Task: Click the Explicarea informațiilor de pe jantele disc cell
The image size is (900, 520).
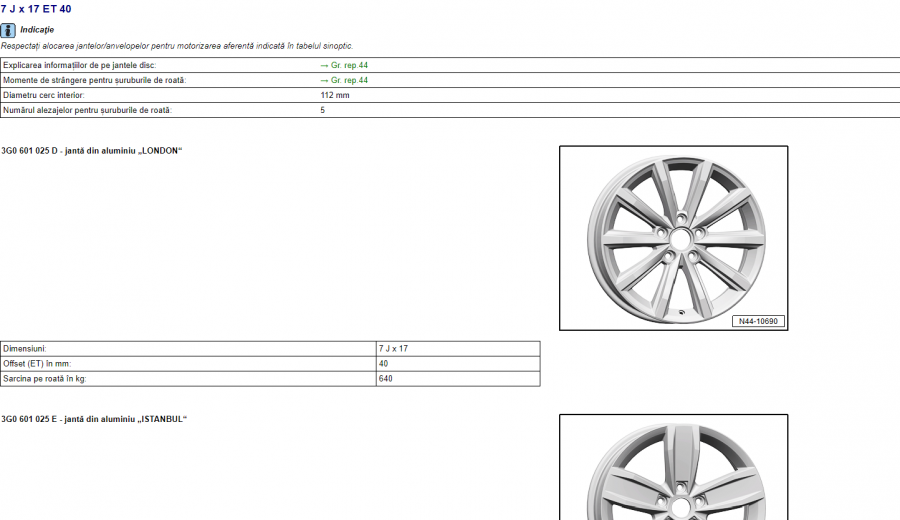Action: click(80, 65)
